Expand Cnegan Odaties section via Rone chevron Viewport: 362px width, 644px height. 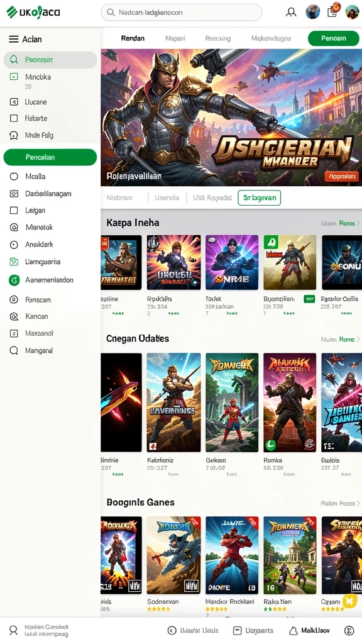pos(358,339)
